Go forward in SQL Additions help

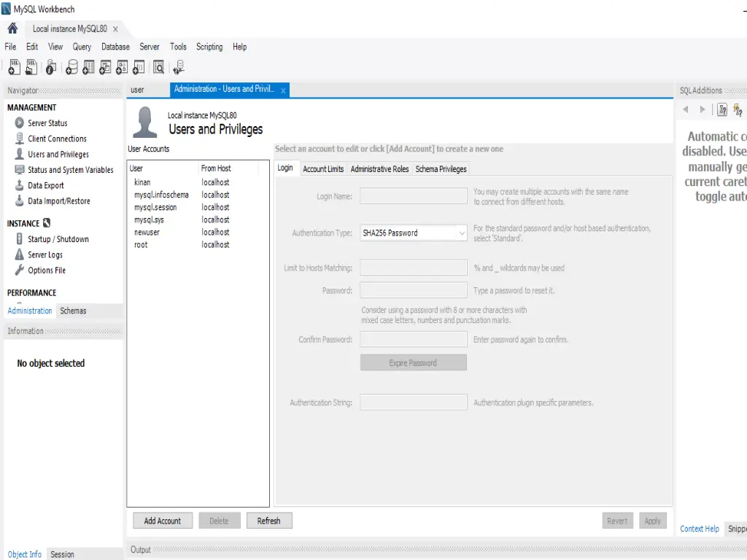click(703, 109)
